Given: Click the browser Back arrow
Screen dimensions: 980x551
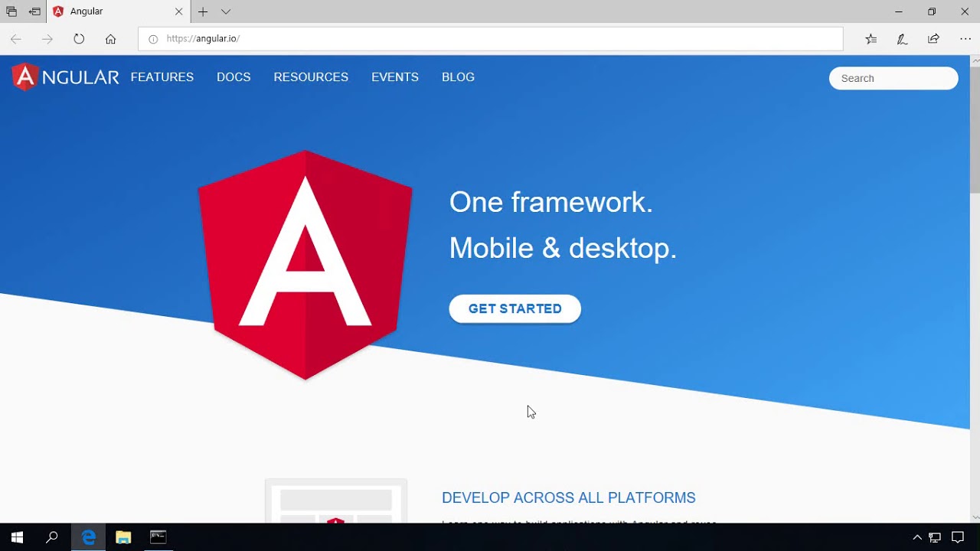Looking at the screenshot, I should 16,39.
